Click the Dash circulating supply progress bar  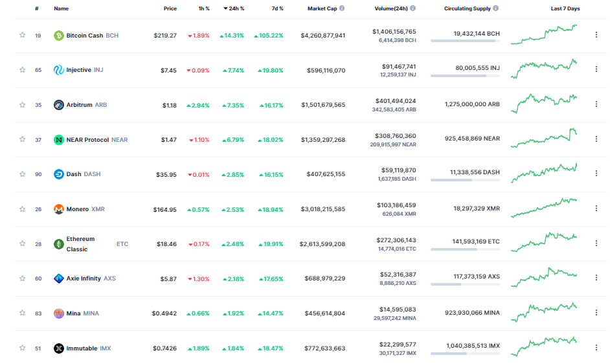point(465,180)
